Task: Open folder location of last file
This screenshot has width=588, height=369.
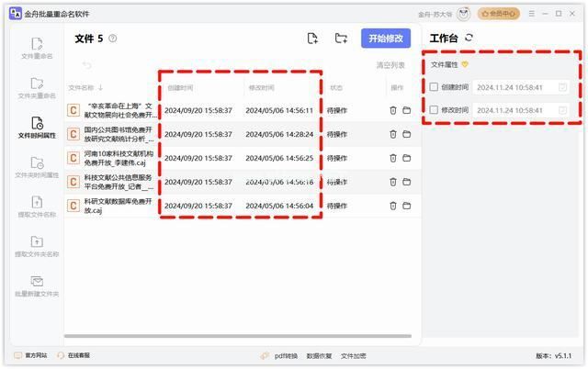Action: (x=406, y=206)
